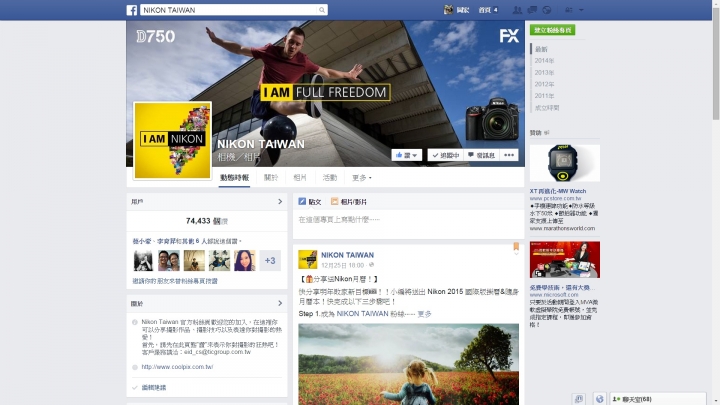This screenshot has width=720, height=405.
Task: Select the About tab
Action: click(271, 178)
